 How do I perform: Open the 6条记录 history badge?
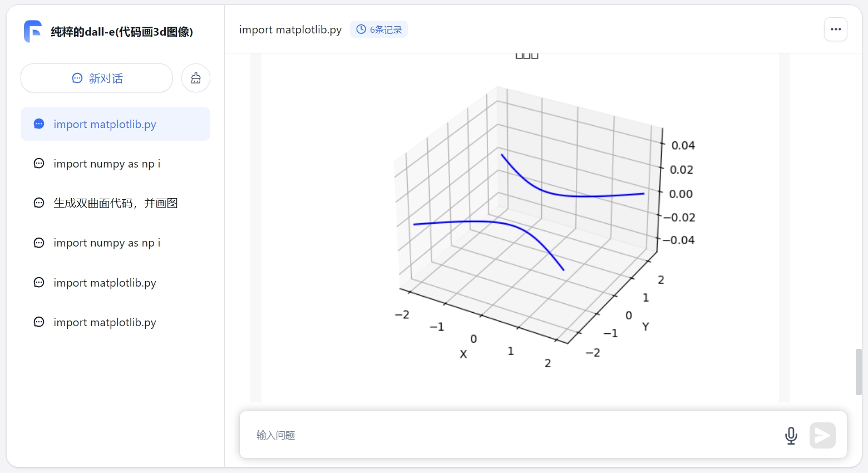click(x=379, y=29)
